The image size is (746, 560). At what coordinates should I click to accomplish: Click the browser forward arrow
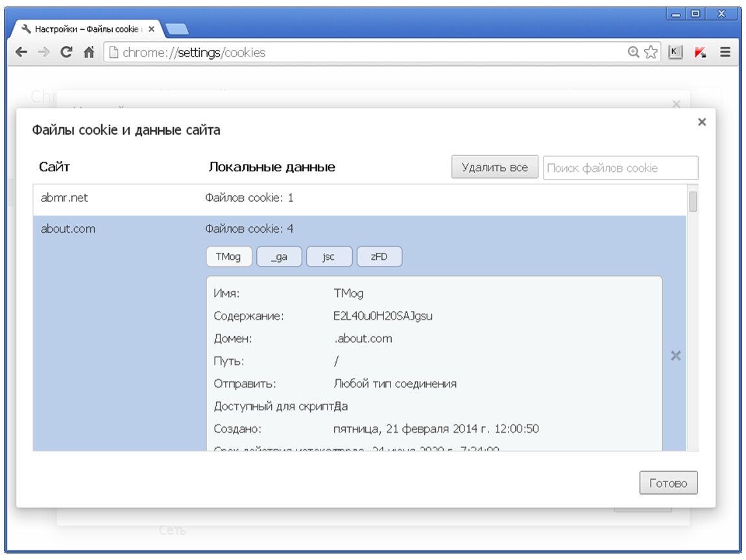pyautogui.click(x=43, y=52)
